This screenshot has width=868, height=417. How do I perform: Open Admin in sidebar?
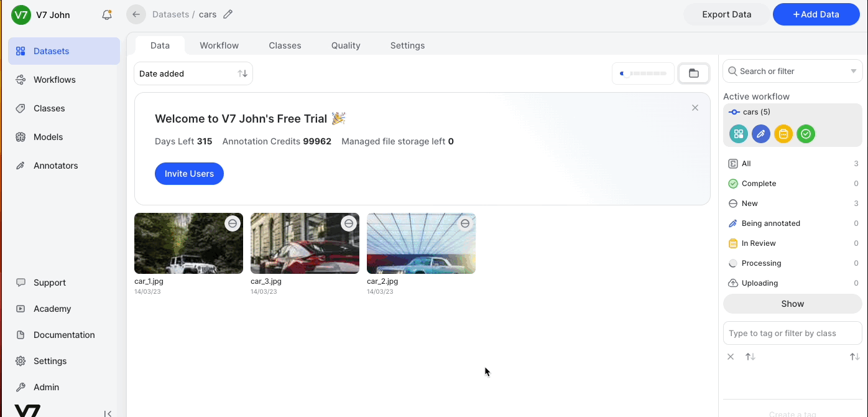pyautogui.click(x=64, y=387)
